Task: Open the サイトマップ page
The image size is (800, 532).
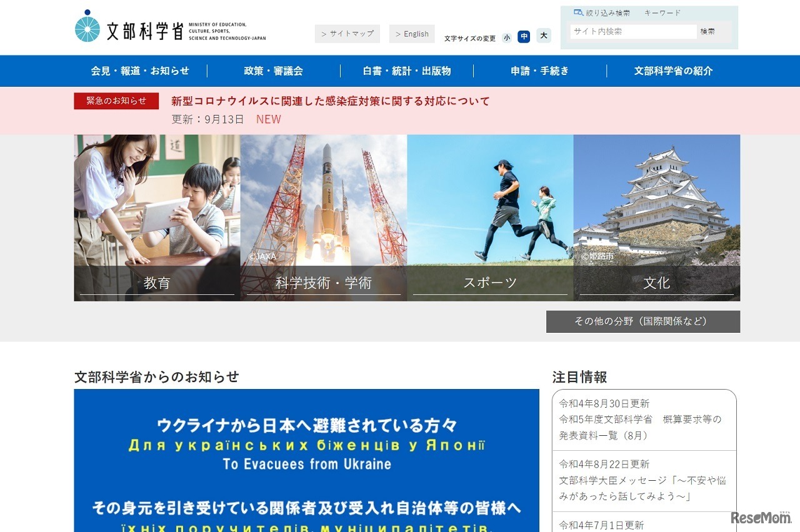Action: (x=347, y=34)
